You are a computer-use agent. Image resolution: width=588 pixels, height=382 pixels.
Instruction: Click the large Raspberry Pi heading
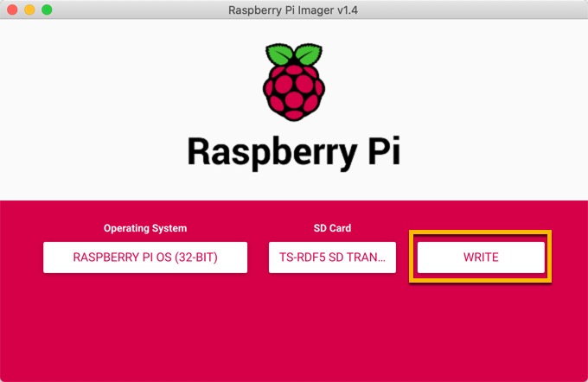(x=294, y=152)
